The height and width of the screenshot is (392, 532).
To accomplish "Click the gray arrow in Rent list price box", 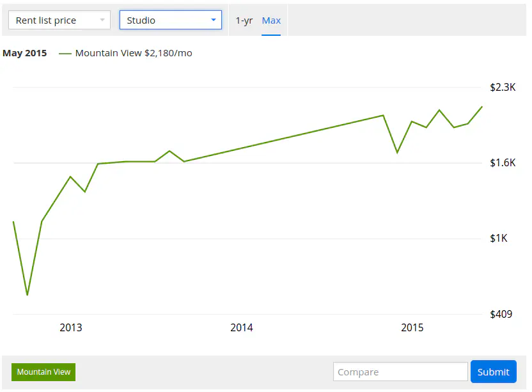I will click(x=102, y=20).
